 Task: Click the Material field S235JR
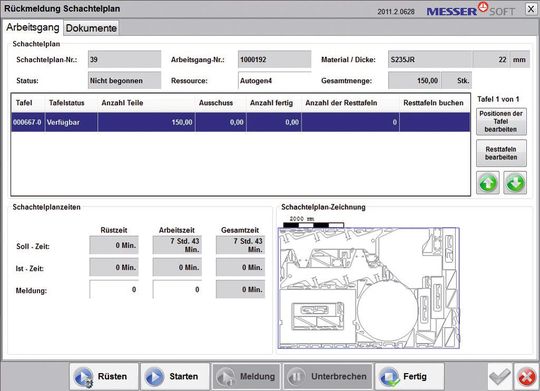click(x=430, y=59)
